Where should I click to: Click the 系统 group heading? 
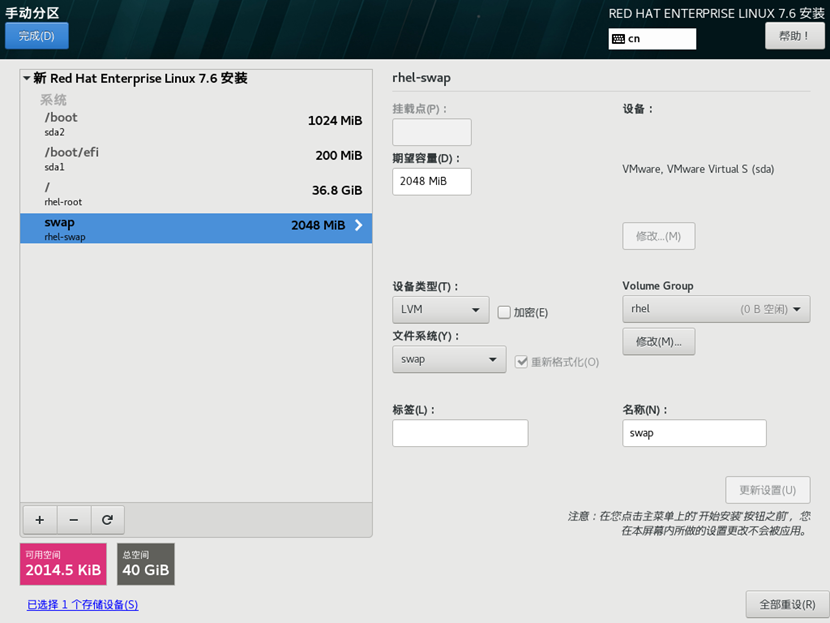coord(53,100)
